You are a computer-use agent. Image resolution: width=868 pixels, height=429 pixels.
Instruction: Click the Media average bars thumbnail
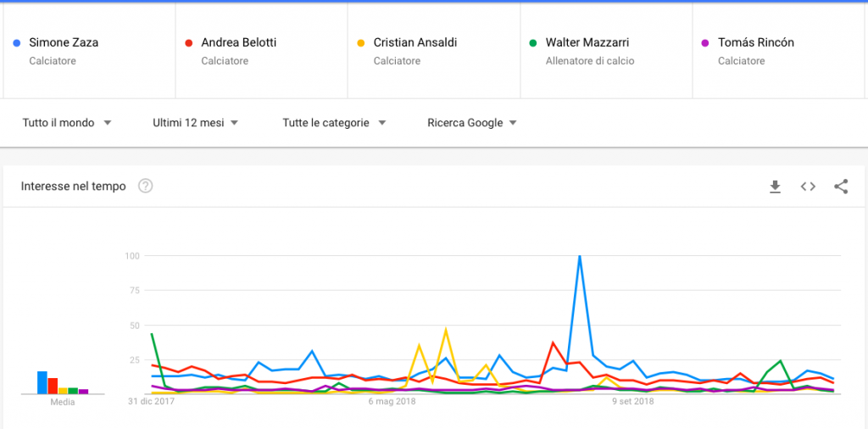[x=63, y=384]
